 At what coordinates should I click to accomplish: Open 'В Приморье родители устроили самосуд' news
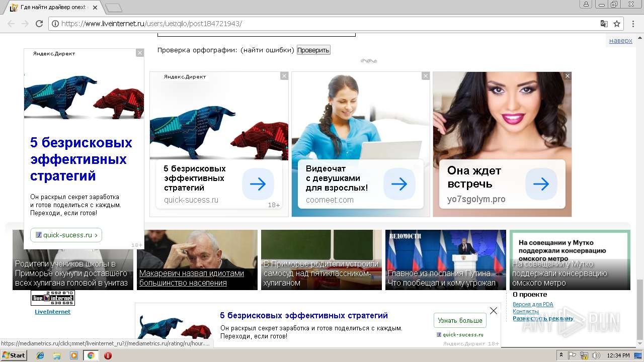pyautogui.click(x=321, y=273)
